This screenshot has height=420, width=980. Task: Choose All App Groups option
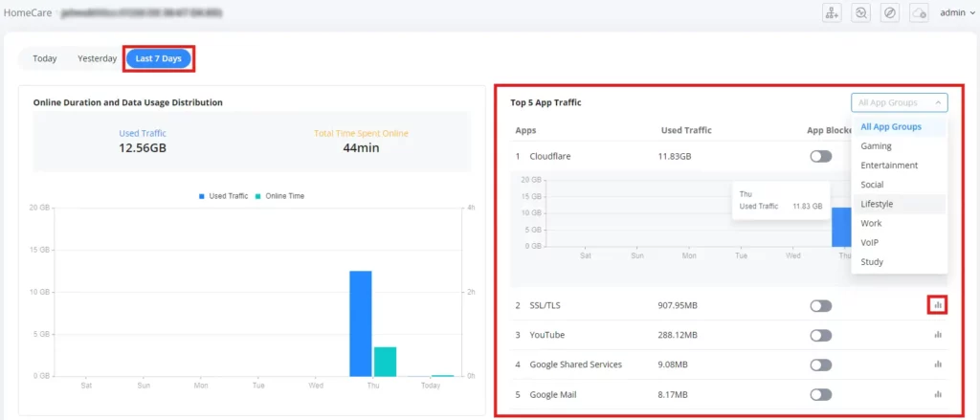(899, 127)
